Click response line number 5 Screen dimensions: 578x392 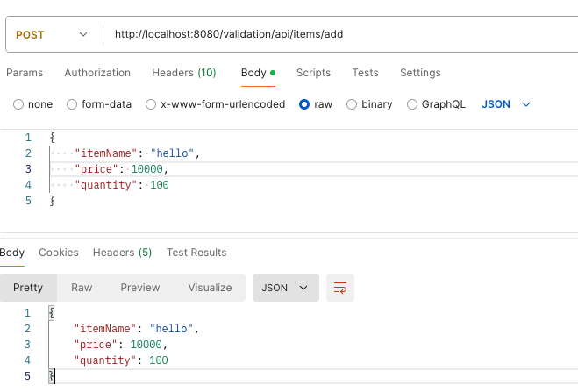coord(28,376)
